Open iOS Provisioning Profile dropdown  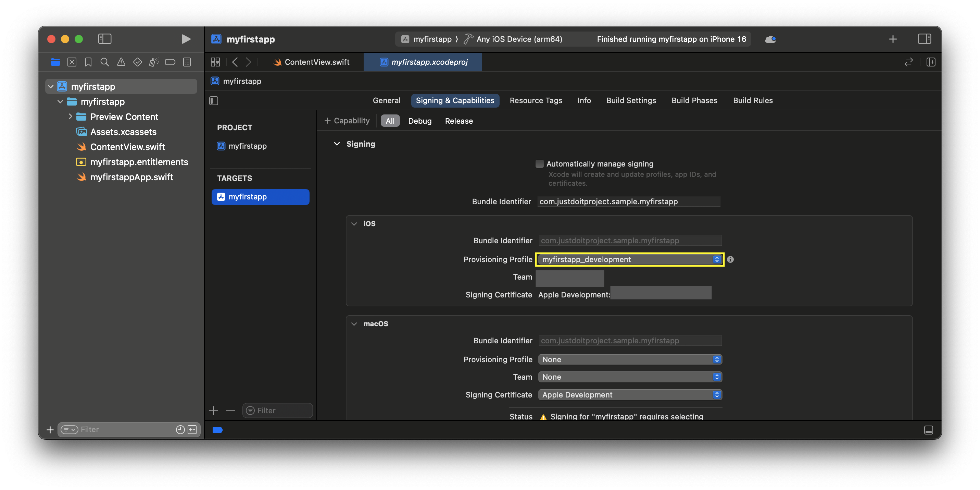pyautogui.click(x=630, y=259)
